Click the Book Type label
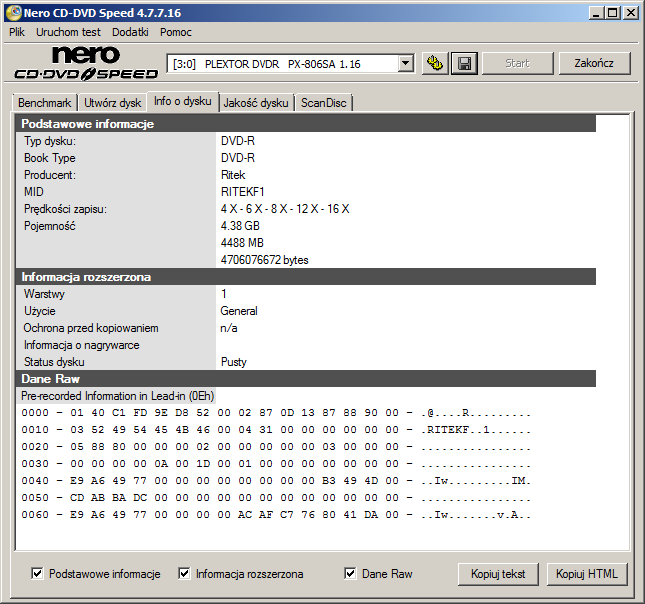The image size is (645, 604). click(x=50, y=158)
